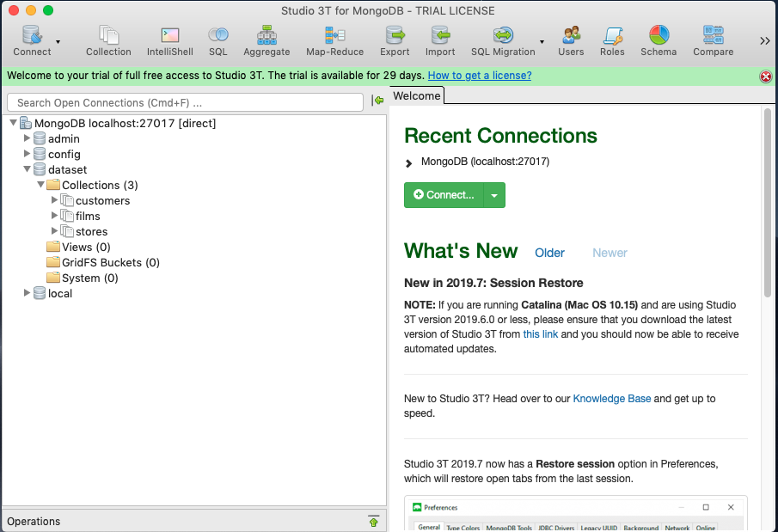Click the green Connect... button
The height and width of the screenshot is (532, 778).
(444, 195)
